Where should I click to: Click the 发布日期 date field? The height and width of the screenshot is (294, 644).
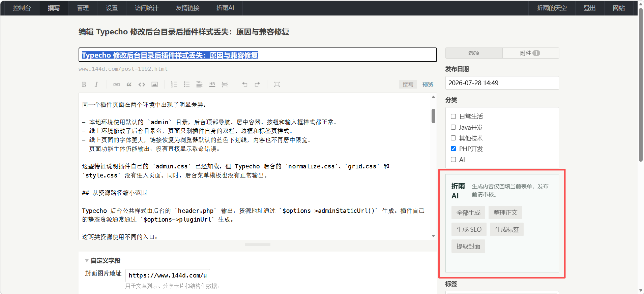(x=502, y=83)
